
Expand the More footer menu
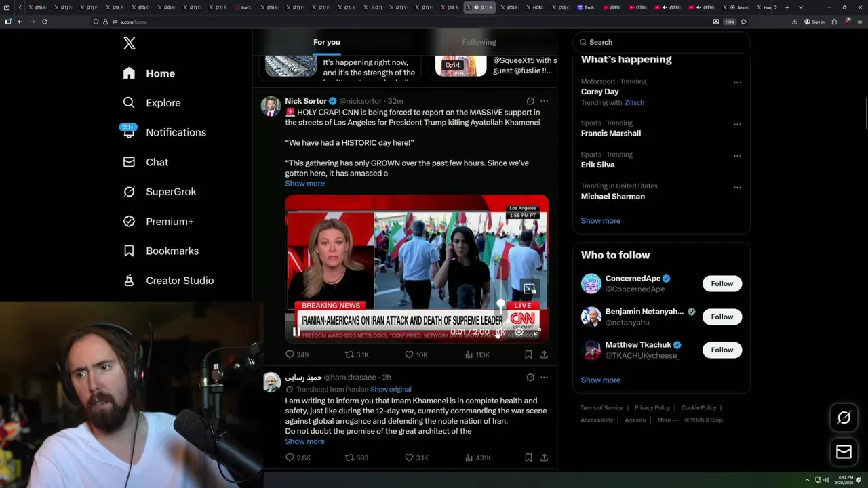pyautogui.click(x=667, y=420)
